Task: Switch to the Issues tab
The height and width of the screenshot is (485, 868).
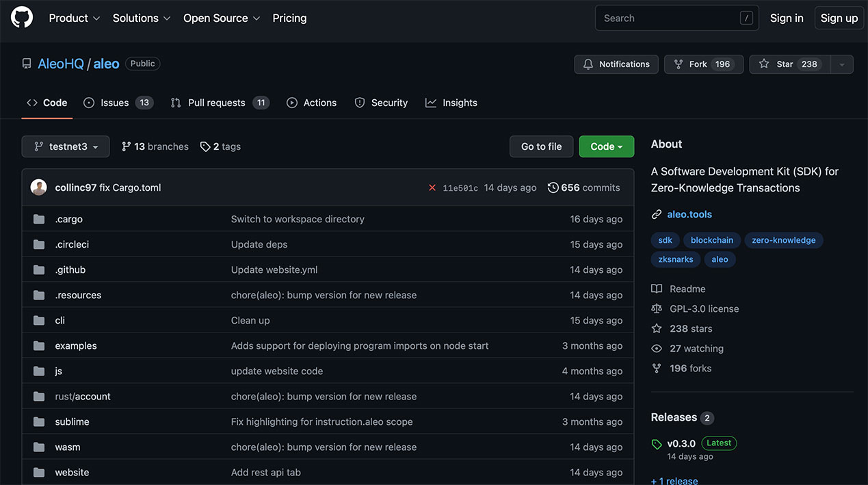Action: pyautogui.click(x=118, y=103)
